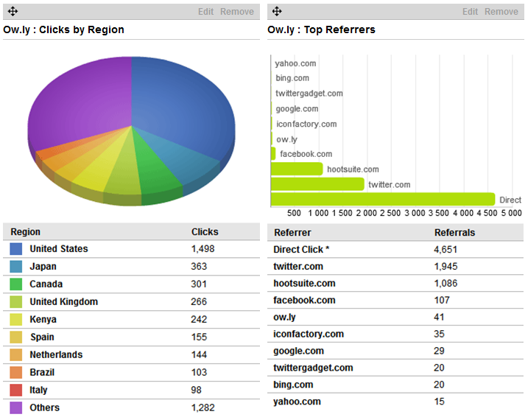Screen dimensions: 528x420
Task: Edit the Clicks by Region widget
Action: pos(205,12)
